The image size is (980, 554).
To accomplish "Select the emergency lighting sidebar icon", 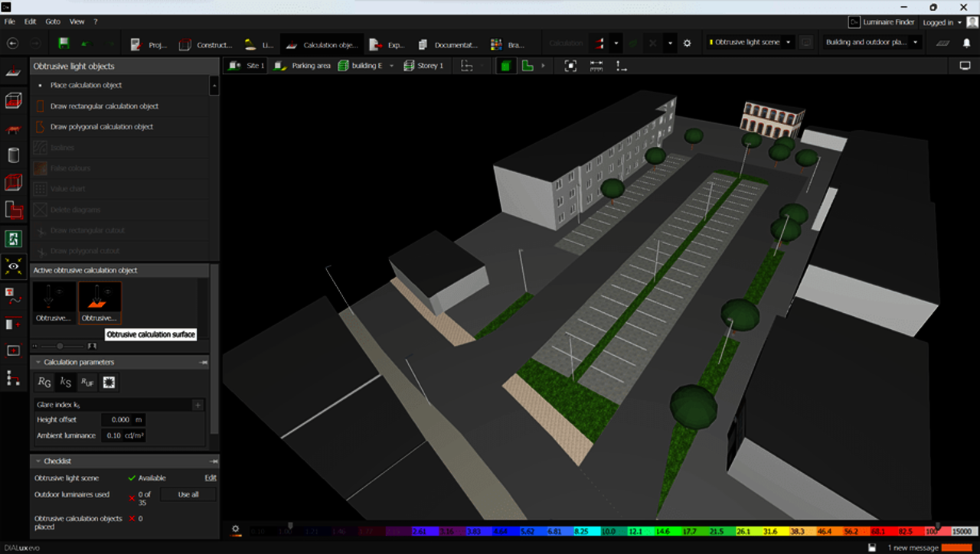I will (x=13, y=239).
